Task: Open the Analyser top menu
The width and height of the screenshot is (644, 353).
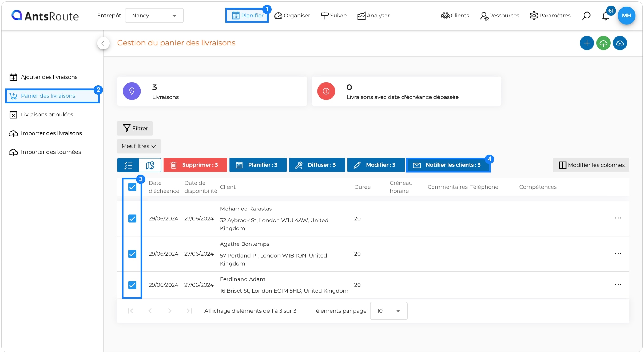Action: tap(373, 16)
